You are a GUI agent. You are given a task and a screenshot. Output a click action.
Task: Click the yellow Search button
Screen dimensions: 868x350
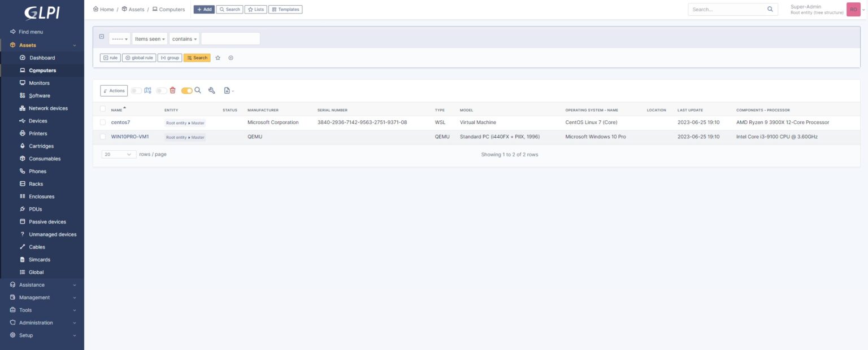click(197, 58)
